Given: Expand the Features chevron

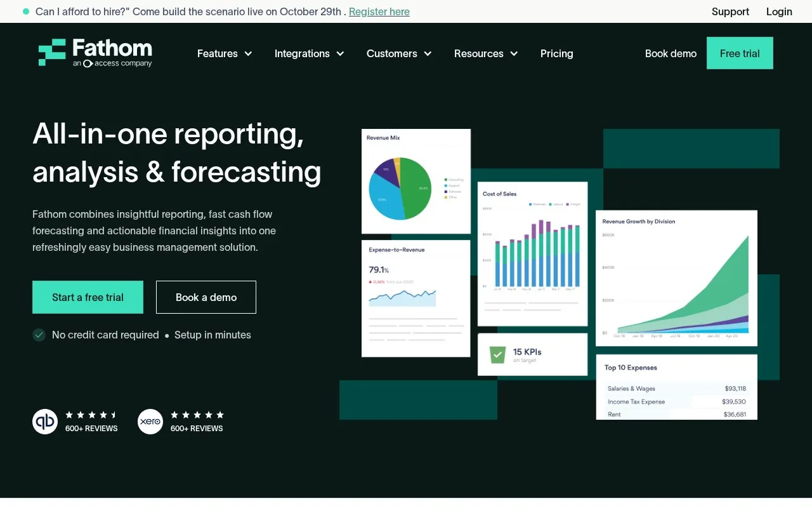Looking at the screenshot, I should tap(248, 54).
